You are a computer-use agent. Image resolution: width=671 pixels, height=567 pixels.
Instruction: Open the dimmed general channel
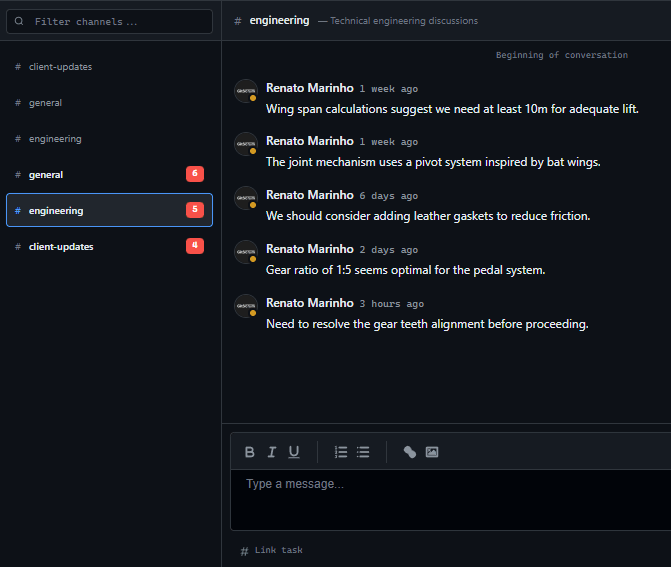point(110,103)
